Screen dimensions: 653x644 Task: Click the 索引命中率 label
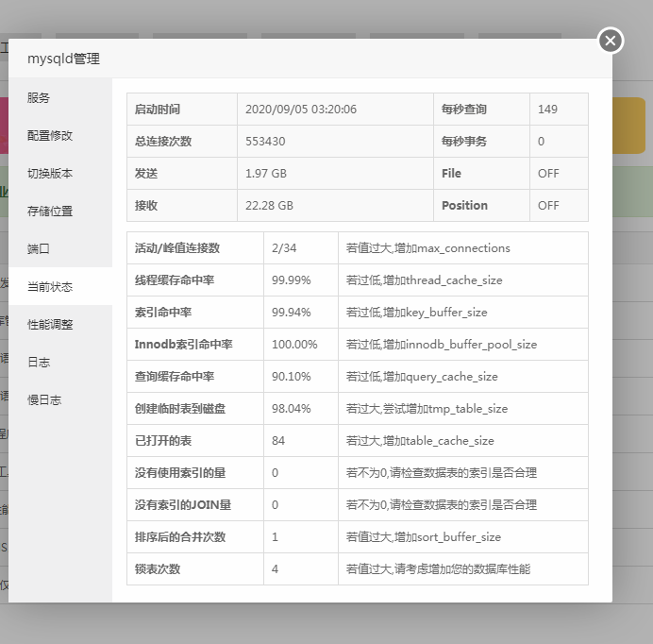pyautogui.click(x=163, y=313)
